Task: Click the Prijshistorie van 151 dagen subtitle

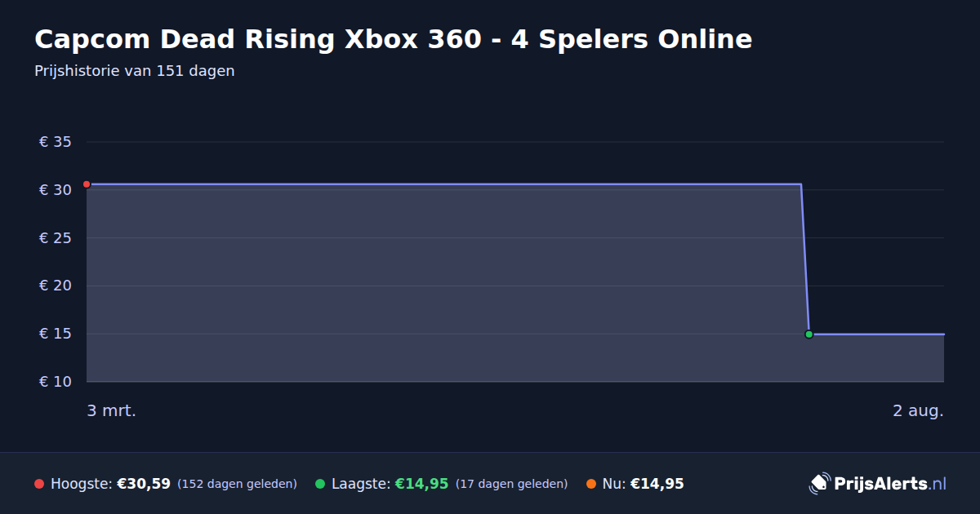Action: click(135, 71)
